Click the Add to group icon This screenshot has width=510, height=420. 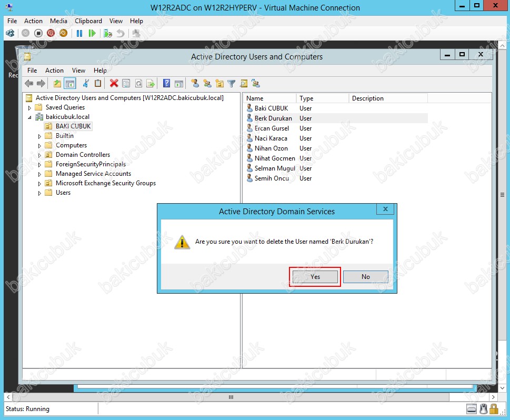coord(256,84)
